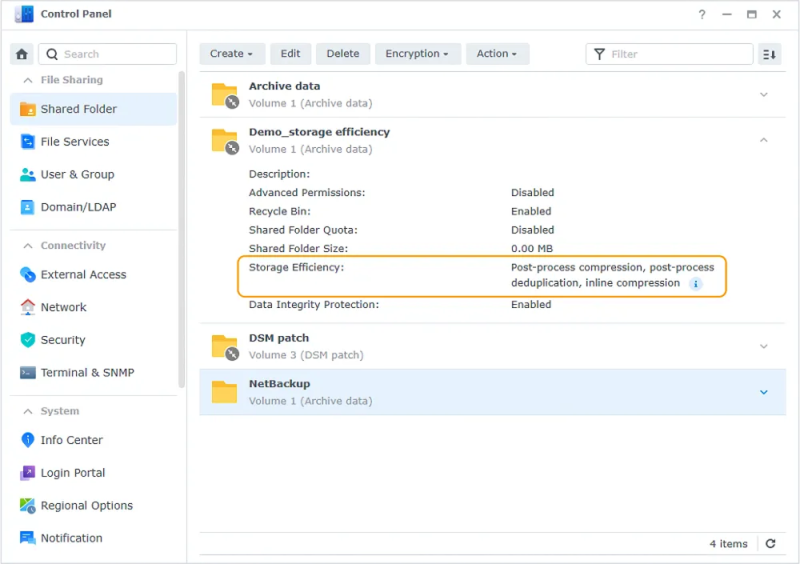This screenshot has width=800, height=564.
Task: Open User & Group settings
Action: [x=93, y=175]
